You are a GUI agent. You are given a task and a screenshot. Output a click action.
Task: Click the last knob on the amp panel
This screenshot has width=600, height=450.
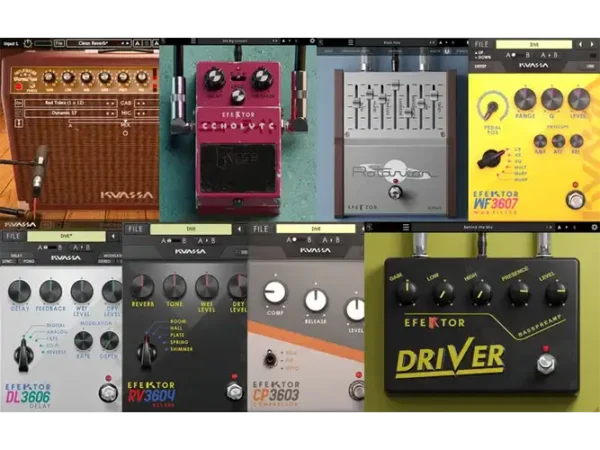tap(141, 78)
